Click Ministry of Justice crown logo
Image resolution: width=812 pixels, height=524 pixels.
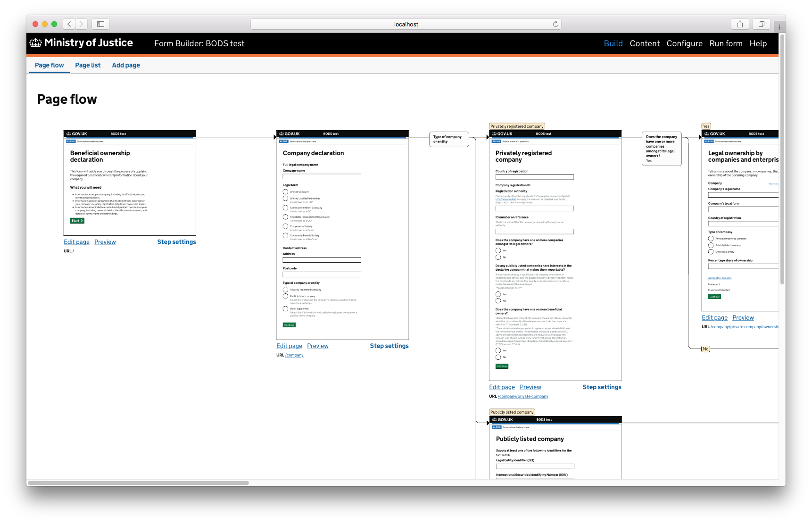pyautogui.click(x=36, y=43)
